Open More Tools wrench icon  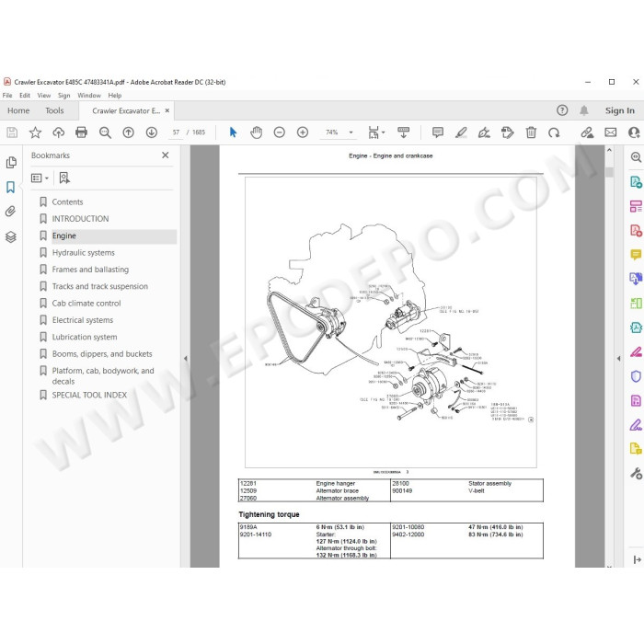pos(636,474)
